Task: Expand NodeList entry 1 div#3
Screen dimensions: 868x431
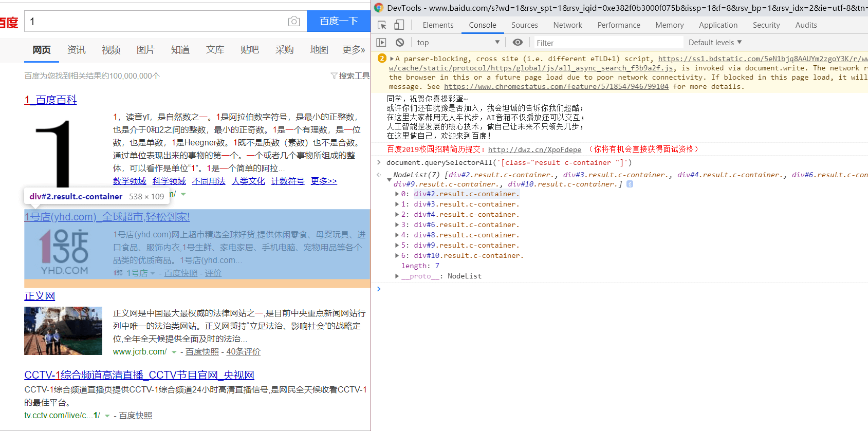Action: pyautogui.click(x=397, y=204)
